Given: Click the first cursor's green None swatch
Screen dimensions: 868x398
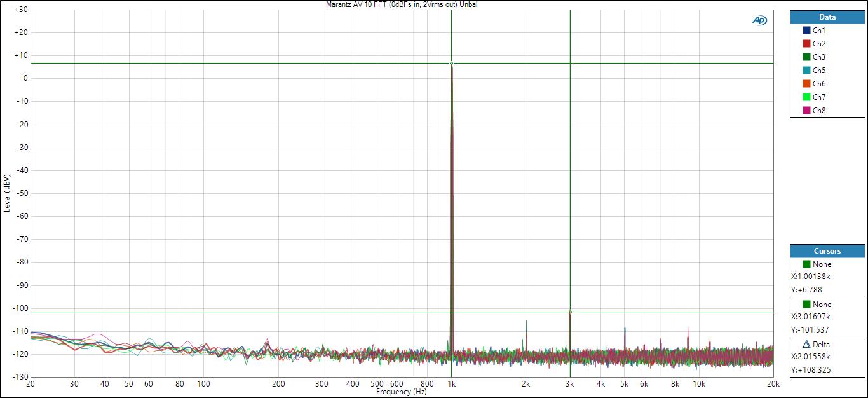Looking at the screenshot, I should coord(806,264).
